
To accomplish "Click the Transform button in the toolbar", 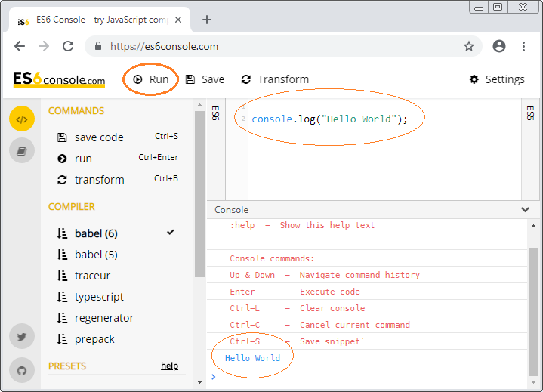I will (275, 79).
